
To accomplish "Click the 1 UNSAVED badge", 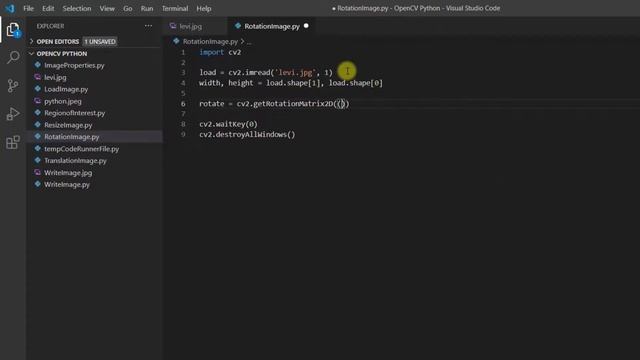I will (100, 41).
